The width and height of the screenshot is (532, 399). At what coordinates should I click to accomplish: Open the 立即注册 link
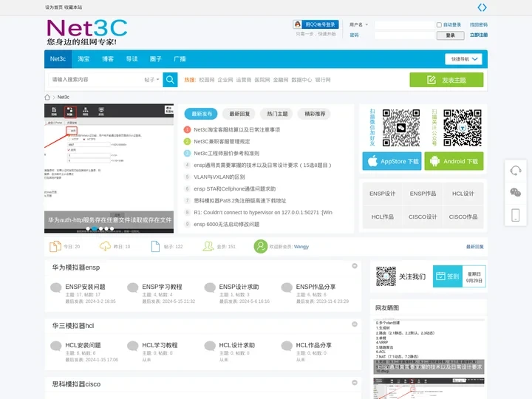478,35
